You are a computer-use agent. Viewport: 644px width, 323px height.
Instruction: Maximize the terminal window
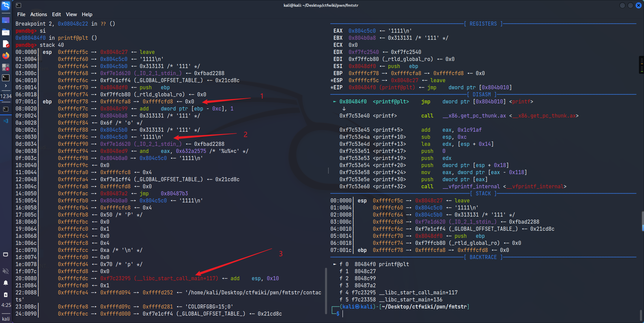coord(631,5)
